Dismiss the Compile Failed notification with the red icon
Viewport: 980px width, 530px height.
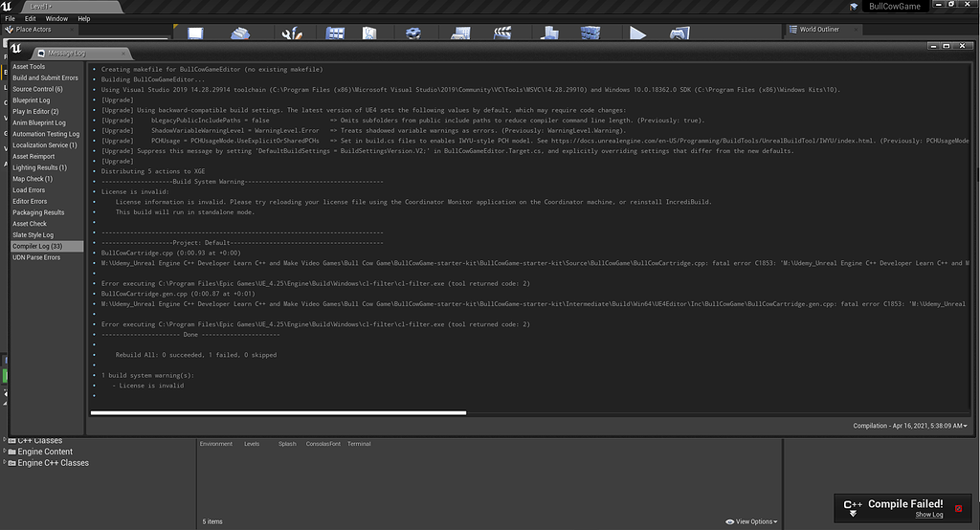tap(959, 509)
